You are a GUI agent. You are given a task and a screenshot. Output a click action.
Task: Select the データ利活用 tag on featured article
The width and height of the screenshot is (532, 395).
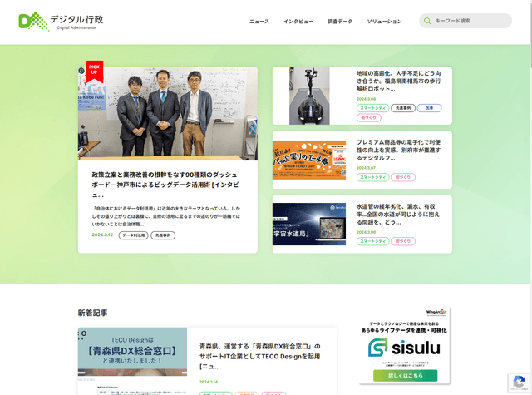tap(133, 235)
